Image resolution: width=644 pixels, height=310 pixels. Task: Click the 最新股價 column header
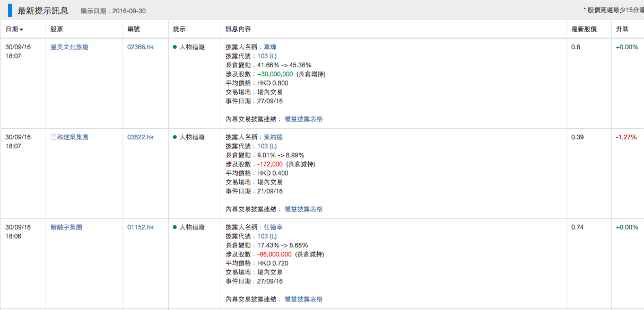coord(584,29)
